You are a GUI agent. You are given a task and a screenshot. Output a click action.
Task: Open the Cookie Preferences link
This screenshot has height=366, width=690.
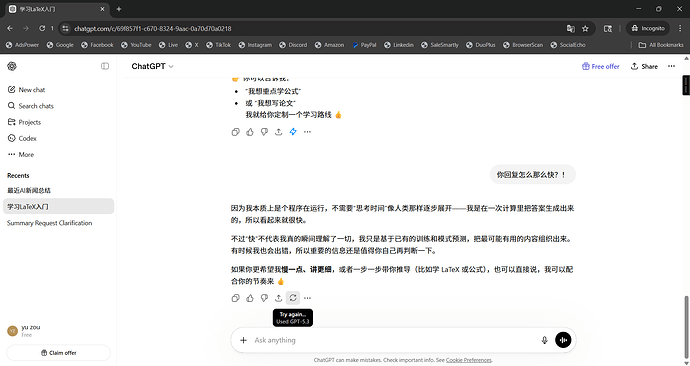tap(468, 360)
